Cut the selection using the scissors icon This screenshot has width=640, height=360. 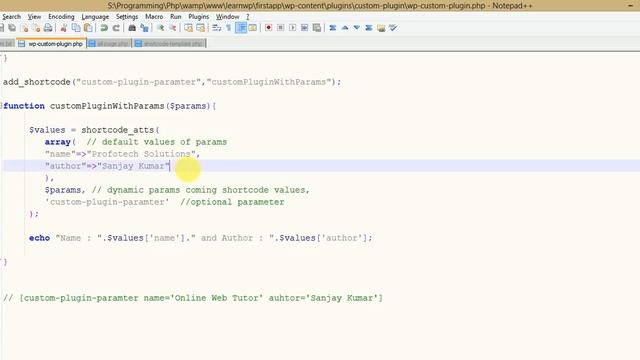[64, 28]
